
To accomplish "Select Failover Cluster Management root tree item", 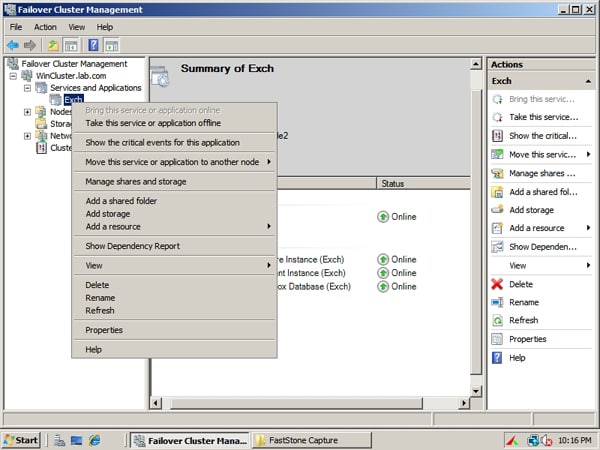I will (74, 64).
